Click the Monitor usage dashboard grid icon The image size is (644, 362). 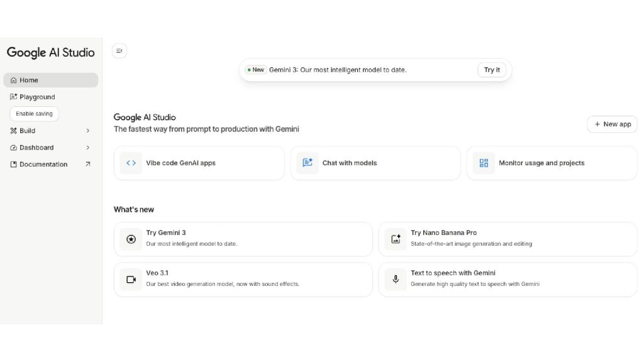pos(484,163)
